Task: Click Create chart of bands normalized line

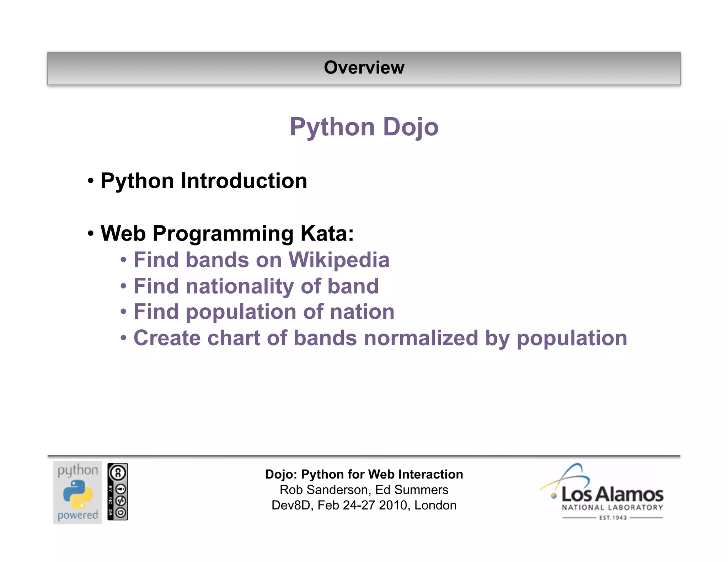Action: click(x=374, y=338)
